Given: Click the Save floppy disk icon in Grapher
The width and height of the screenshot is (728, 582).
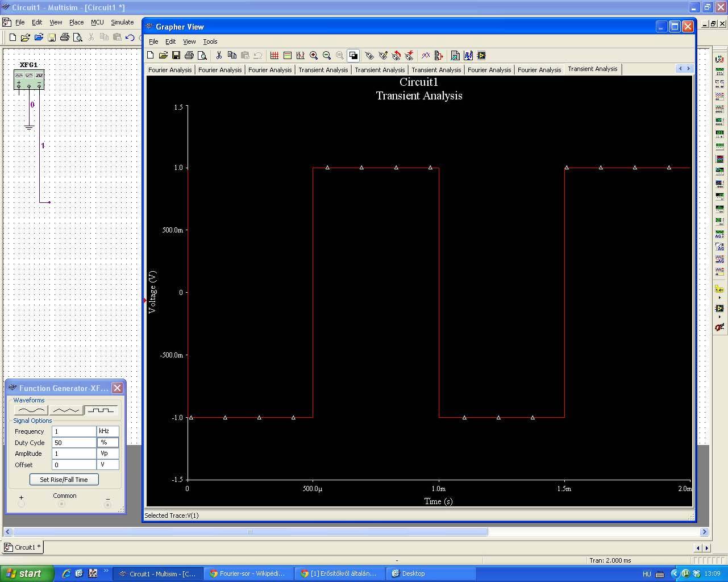Looking at the screenshot, I should (176, 56).
